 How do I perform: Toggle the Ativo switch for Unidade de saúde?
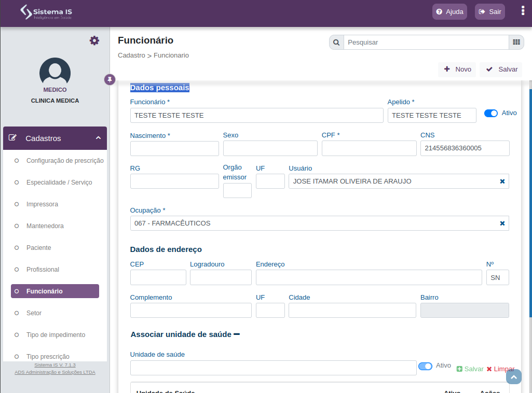425,366
